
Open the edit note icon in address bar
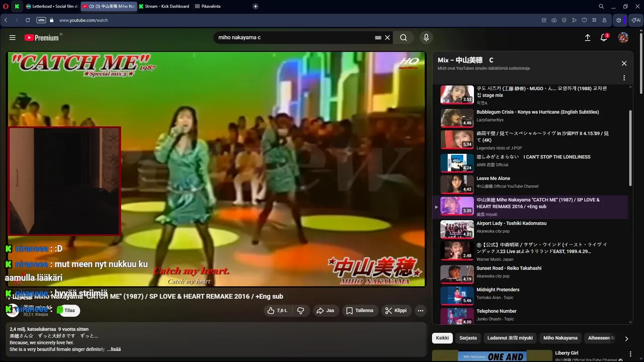[x=544, y=20]
